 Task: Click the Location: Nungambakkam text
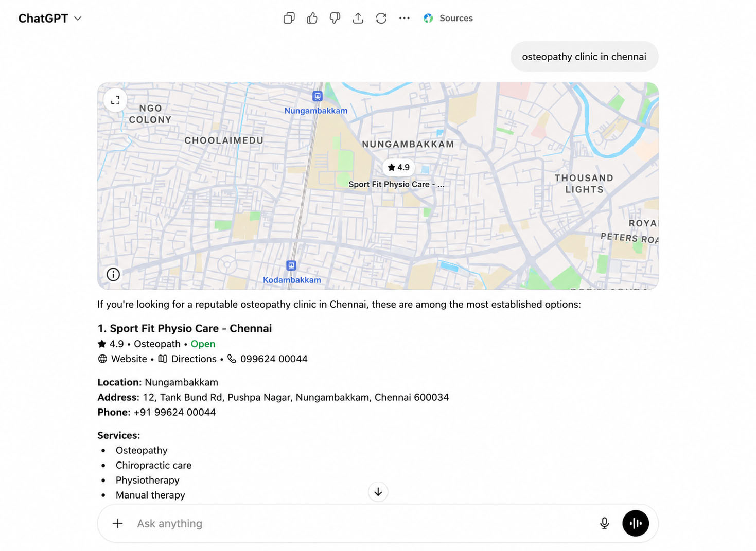tap(157, 382)
